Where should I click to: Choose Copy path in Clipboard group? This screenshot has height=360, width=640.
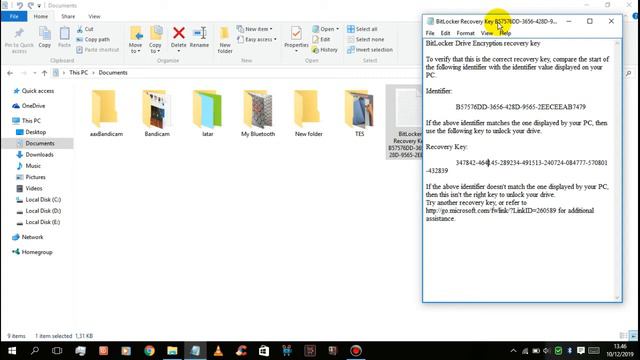click(93, 39)
